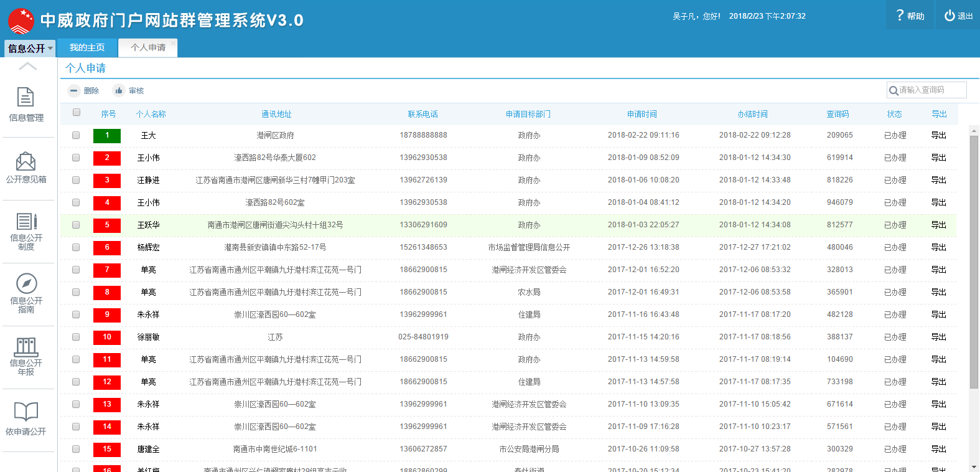Select the 个人申请 tab
The width and height of the screenshot is (980, 472).
click(x=148, y=47)
